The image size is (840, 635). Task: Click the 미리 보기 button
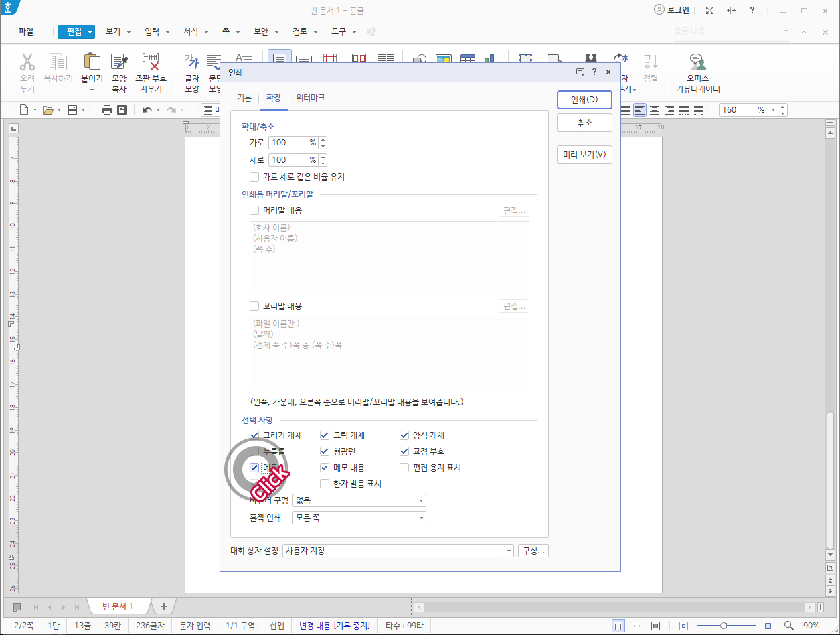pos(584,154)
